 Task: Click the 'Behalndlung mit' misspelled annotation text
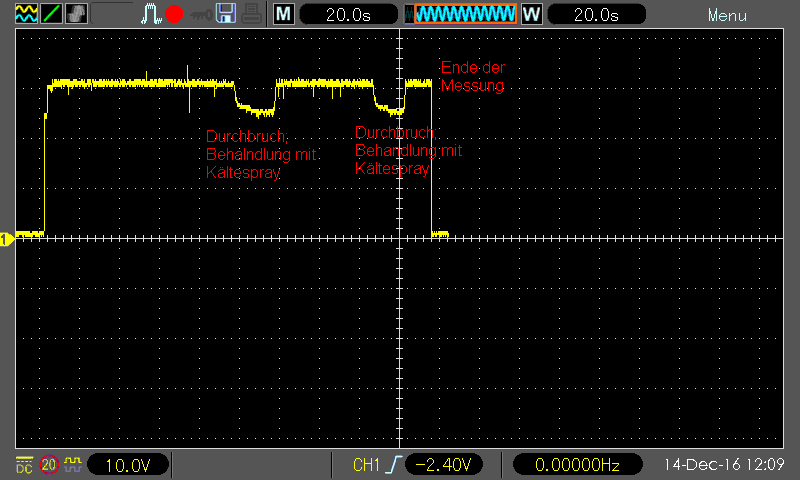(261, 154)
